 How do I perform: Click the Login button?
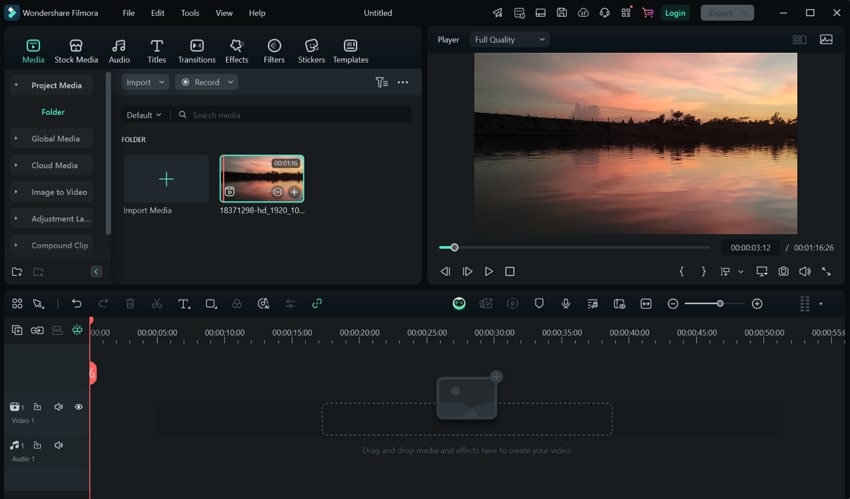(675, 13)
